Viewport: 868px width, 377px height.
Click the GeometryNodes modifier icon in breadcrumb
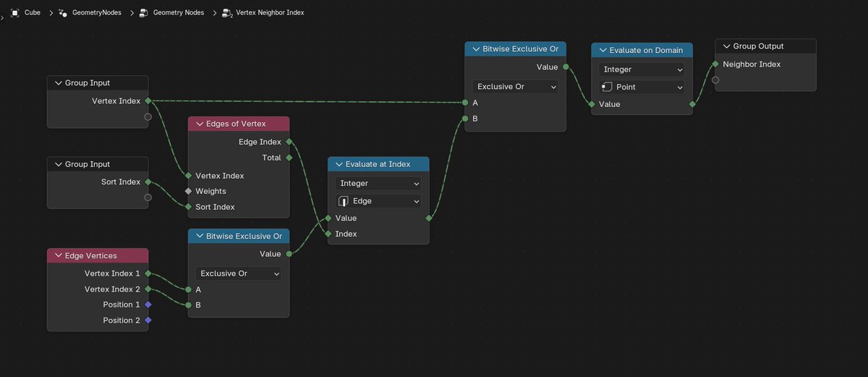point(63,12)
